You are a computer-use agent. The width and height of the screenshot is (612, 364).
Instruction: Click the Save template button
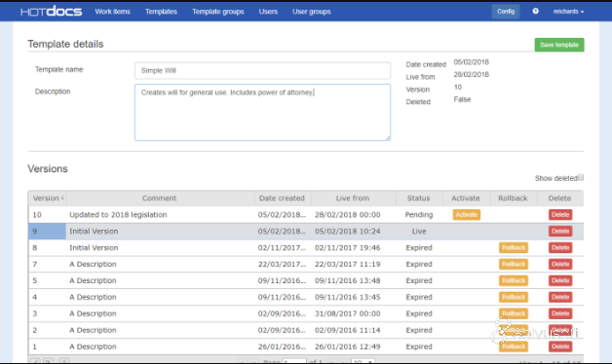click(559, 45)
